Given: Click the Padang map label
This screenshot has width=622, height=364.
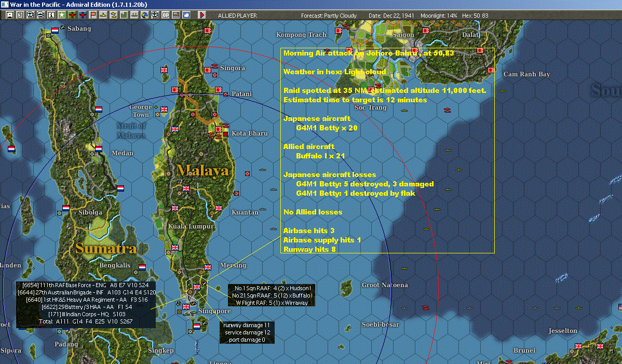Looking at the screenshot, I should [66, 344].
